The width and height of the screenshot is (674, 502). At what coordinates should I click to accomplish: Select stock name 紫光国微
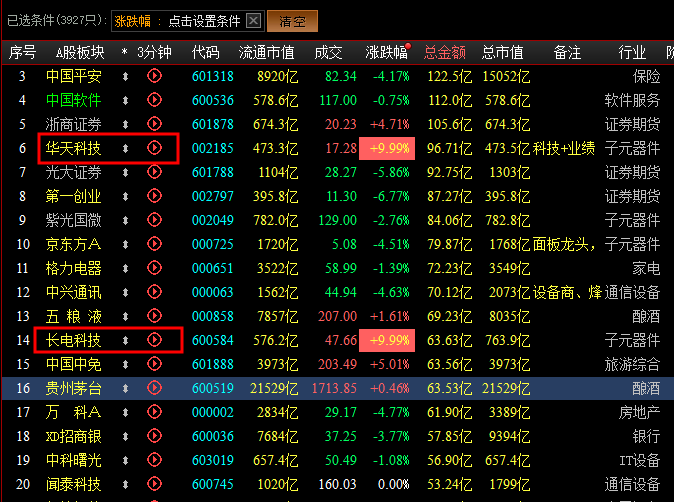tap(74, 220)
